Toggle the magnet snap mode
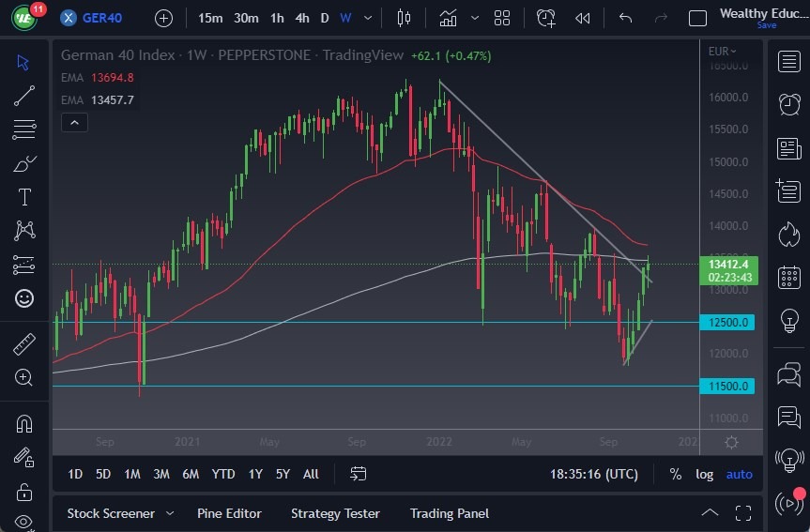 (24, 423)
